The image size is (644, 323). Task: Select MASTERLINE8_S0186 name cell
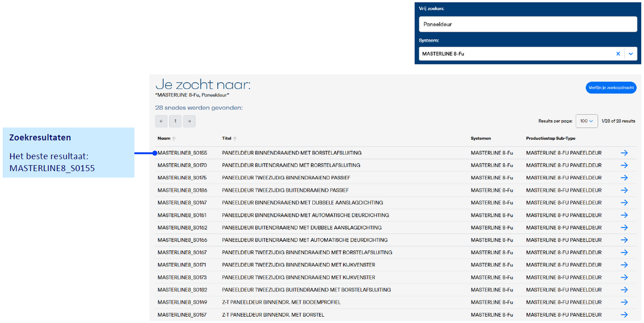182,190
